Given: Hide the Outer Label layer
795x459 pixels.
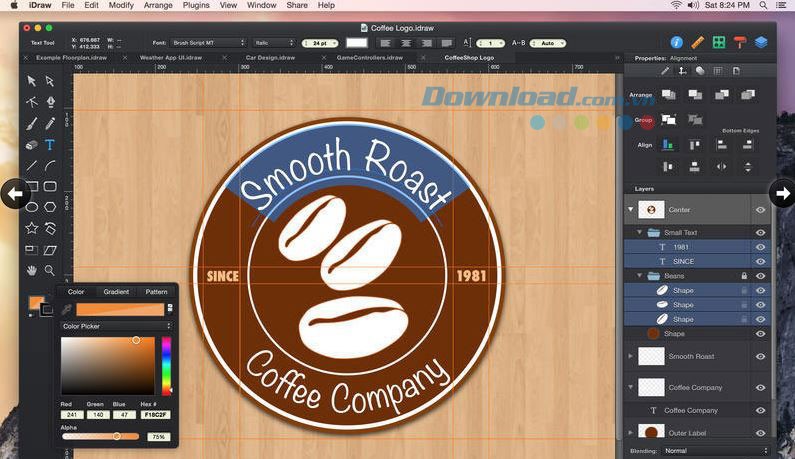Looking at the screenshot, I should (760, 433).
